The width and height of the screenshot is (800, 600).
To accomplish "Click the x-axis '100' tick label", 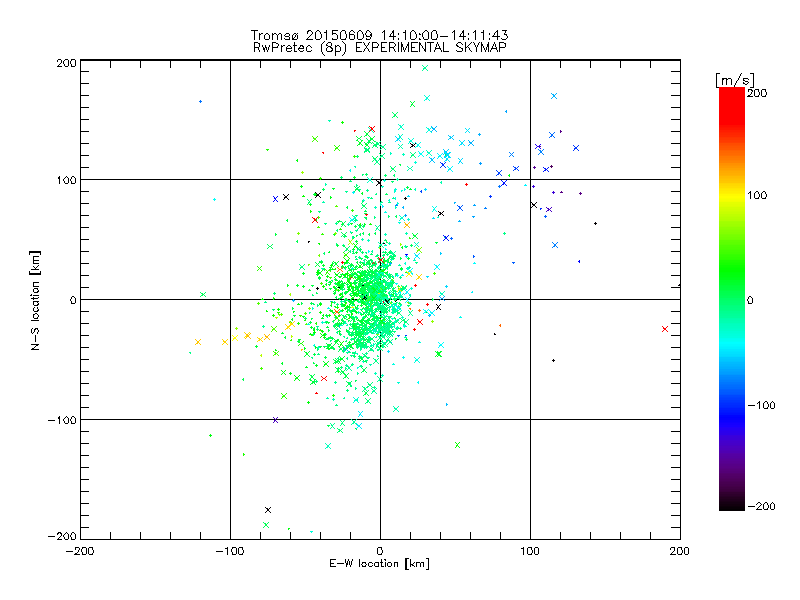I will pos(530,551).
